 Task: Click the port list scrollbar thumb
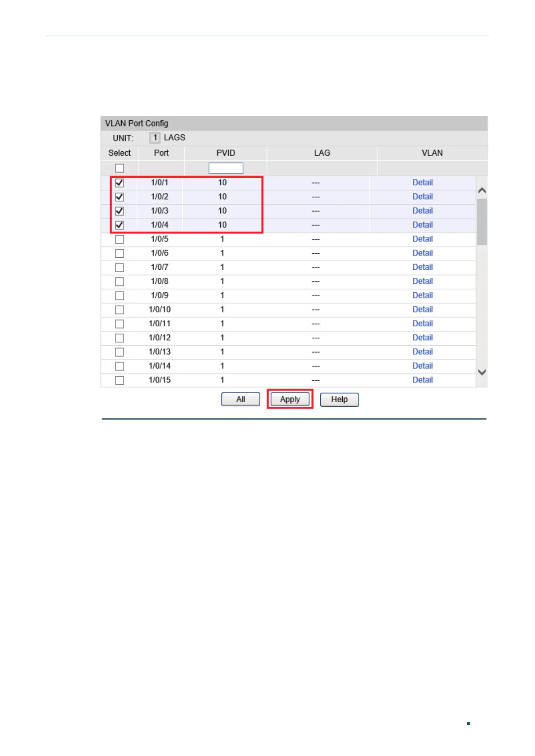pos(482,222)
